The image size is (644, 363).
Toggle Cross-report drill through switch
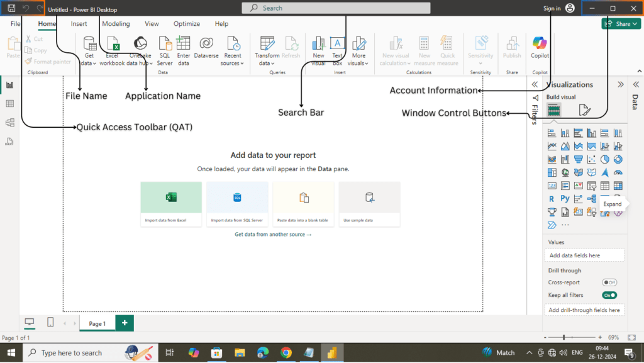point(609,282)
